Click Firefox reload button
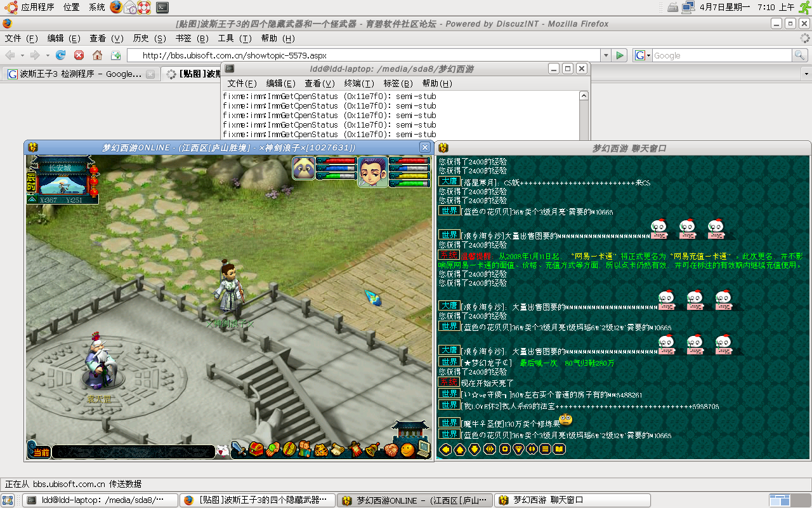 tap(61, 55)
